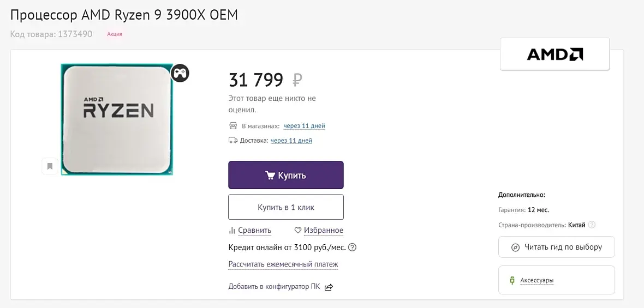The width and height of the screenshot is (644, 308).
Task: Open the in-store availability link через 11 дней
Action: (x=305, y=126)
